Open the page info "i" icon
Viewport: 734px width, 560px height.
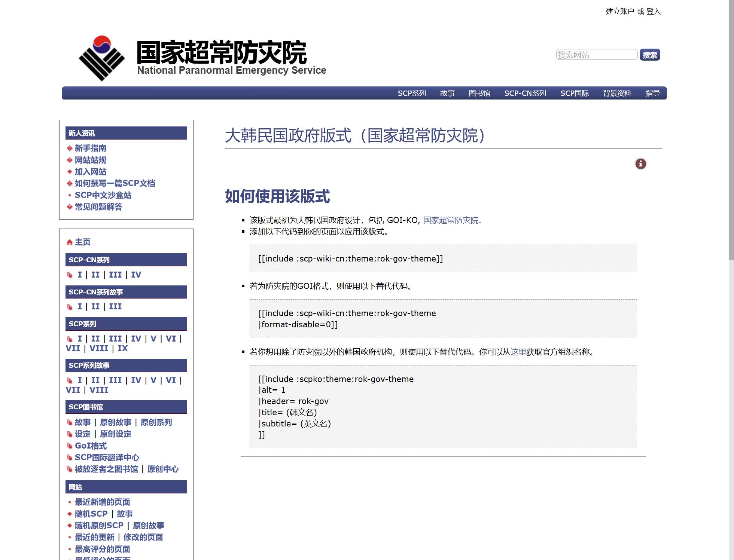point(640,163)
